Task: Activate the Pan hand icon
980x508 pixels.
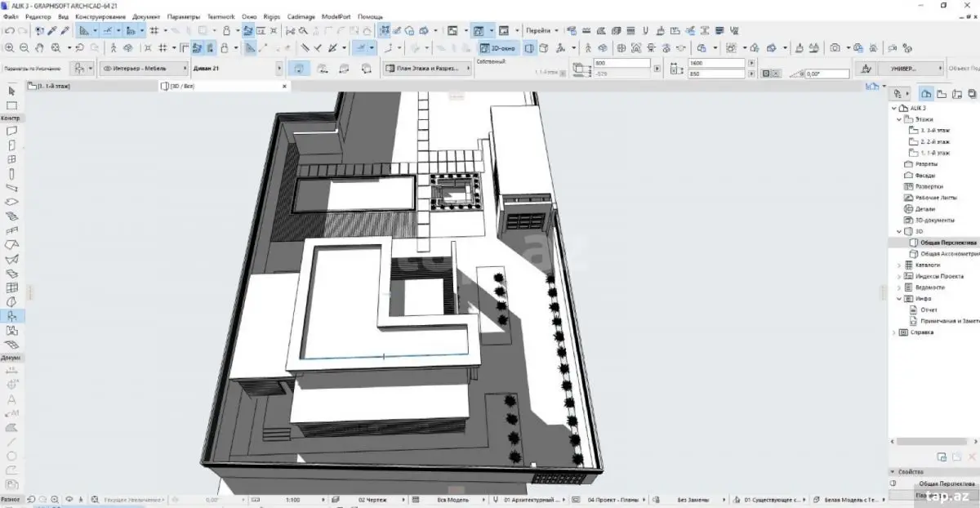Action: pyautogui.click(x=40, y=48)
